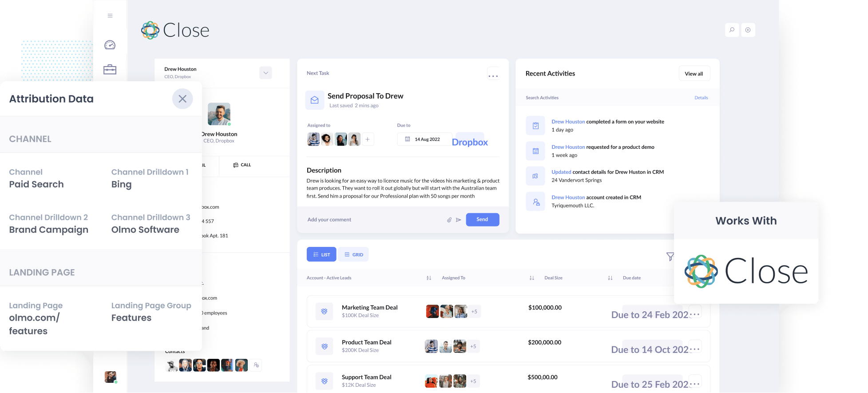Click the product demo request activity icon
The image size is (868, 393).
click(x=535, y=151)
